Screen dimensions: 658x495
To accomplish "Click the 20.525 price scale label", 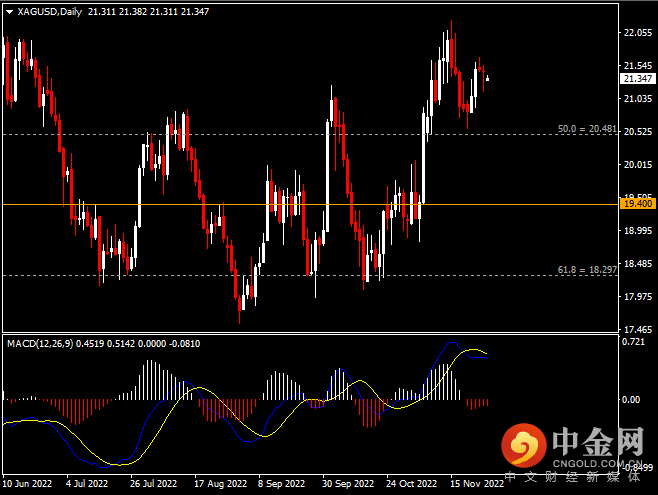I will (637, 132).
